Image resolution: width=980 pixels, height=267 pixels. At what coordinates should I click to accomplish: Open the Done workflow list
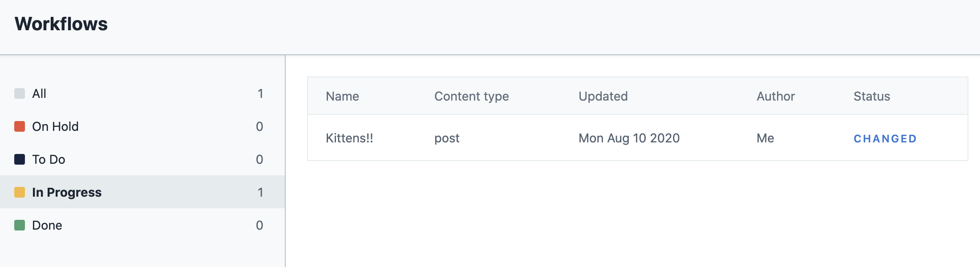[47, 225]
